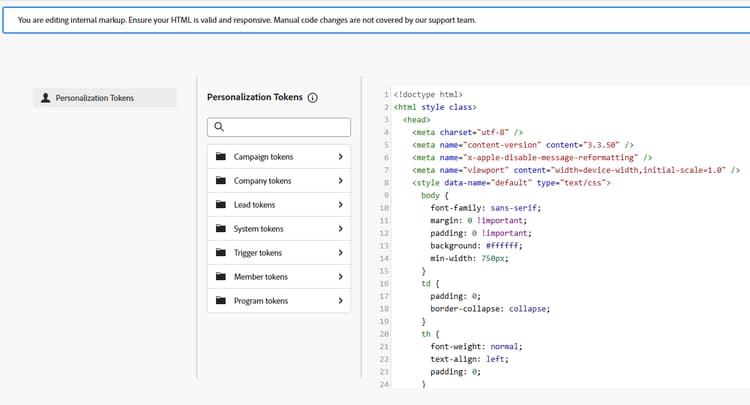Open the Trigger tokens category
750x405 pixels.
(x=258, y=253)
